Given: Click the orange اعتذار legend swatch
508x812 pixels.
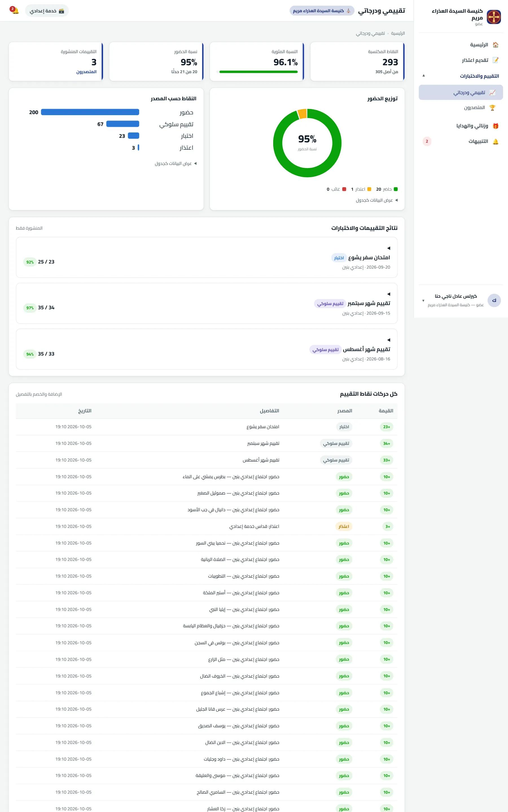Looking at the screenshot, I should tap(369, 189).
